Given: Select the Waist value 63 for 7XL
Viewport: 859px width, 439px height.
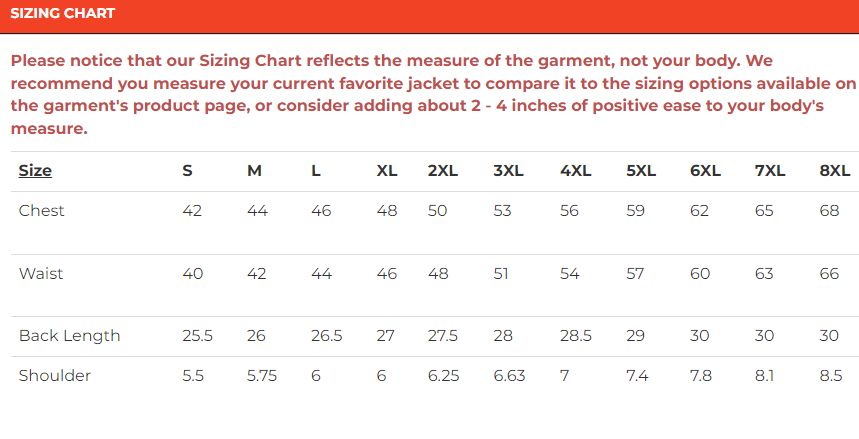Looking at the screenshot, I should [765, 273].
